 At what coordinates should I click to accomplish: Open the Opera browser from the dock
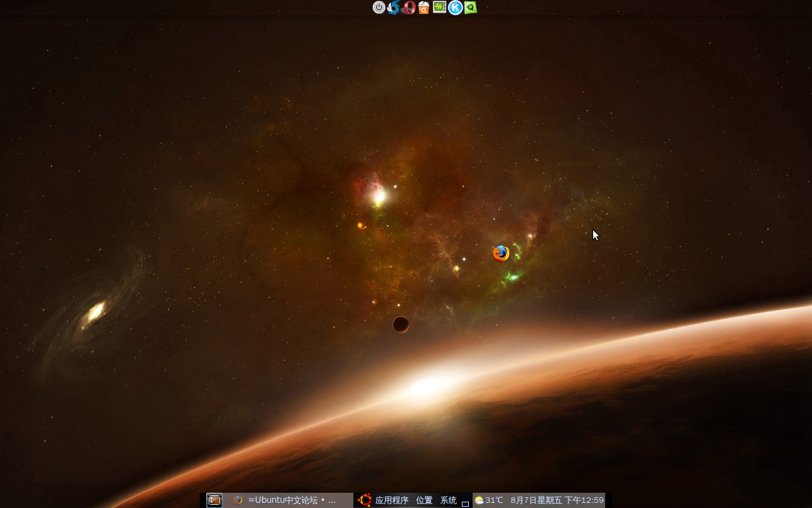pyautogui.click(x=409, y=8)
